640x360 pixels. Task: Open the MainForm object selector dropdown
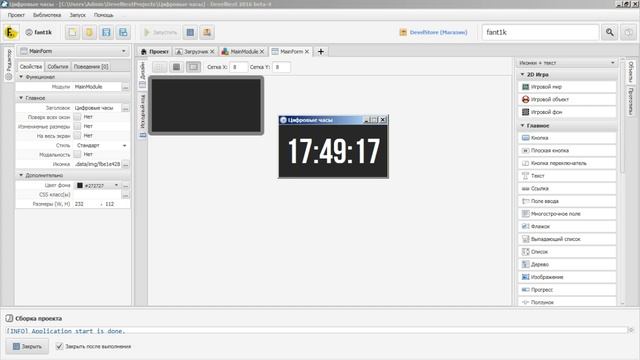tap(73, 51)
